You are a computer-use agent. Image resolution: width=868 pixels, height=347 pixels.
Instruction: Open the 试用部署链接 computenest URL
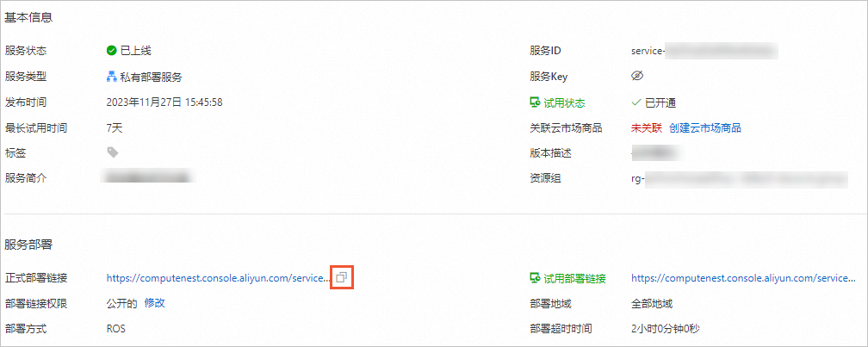click(743, 278)
